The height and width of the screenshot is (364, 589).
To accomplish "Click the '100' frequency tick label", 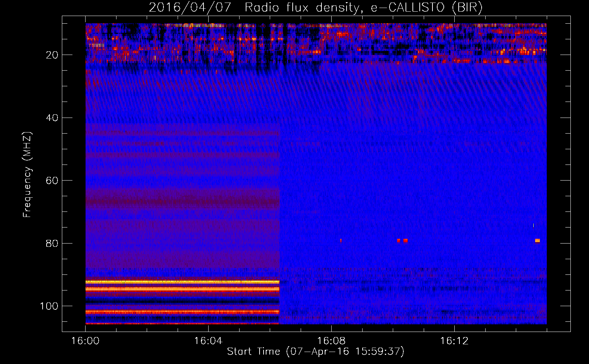I will [x=49, y=306].
